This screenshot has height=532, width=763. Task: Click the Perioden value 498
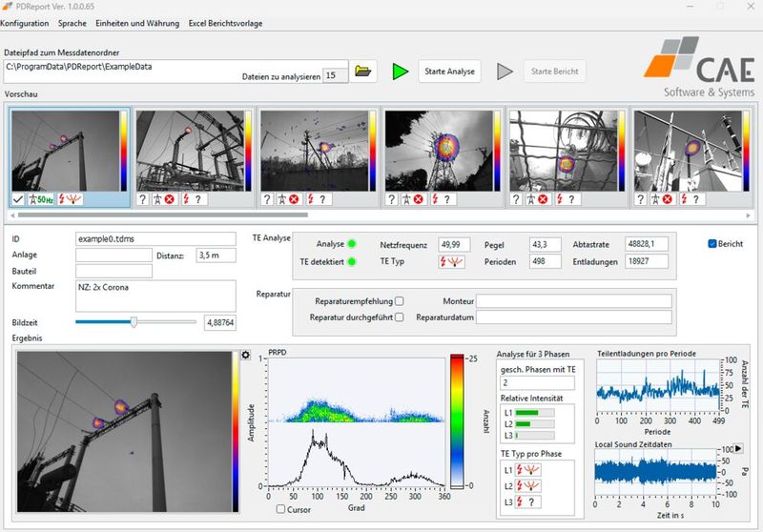click(x=545, y=261)
